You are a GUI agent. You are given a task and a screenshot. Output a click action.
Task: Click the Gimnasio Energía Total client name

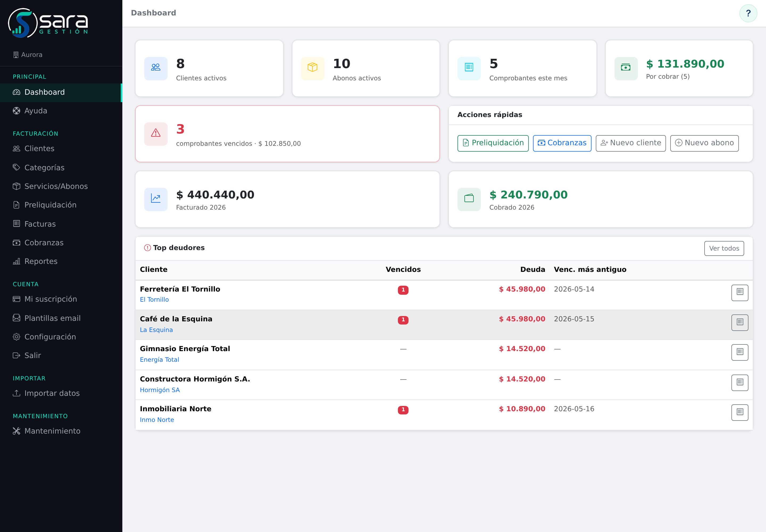(185, 349)
